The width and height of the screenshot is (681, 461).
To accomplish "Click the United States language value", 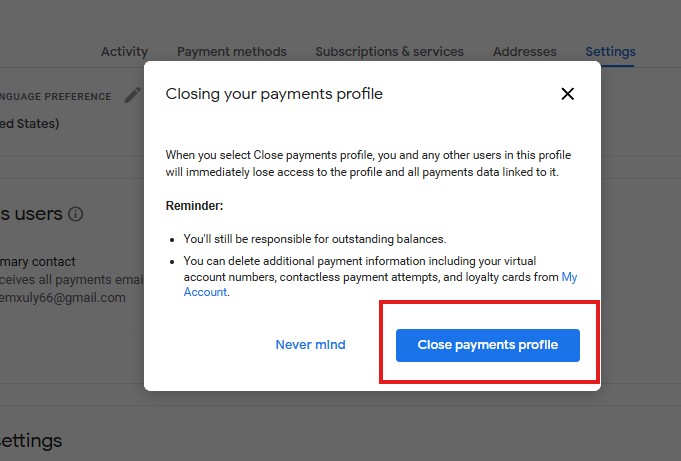I will [30, 124].
